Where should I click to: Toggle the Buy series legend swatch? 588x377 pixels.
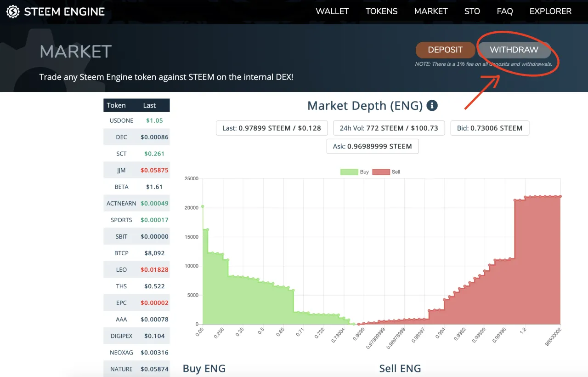coord(349,172)
